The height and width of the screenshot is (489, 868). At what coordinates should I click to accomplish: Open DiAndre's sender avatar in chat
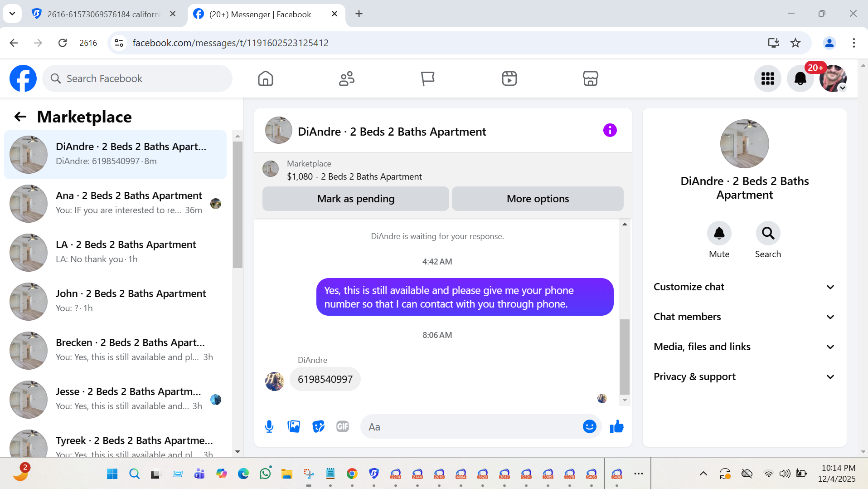pos(274,381)
